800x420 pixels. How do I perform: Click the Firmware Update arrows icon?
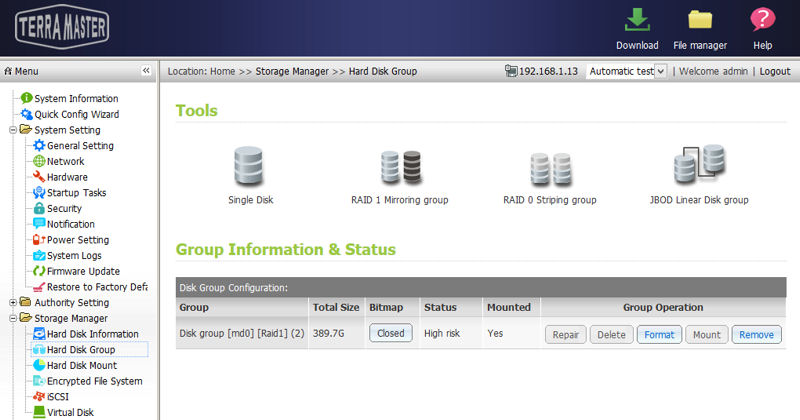39,271
